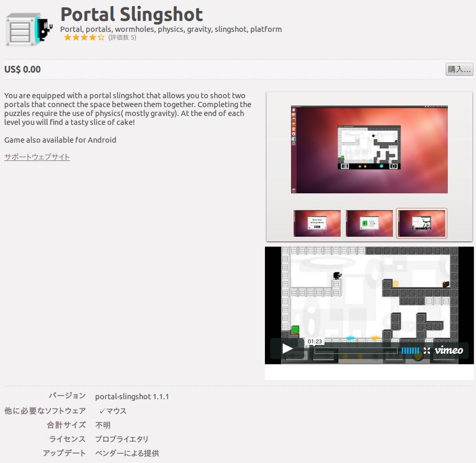Click the US$ 0.00 price label
The image size is (476, 463).
[22, 69]
